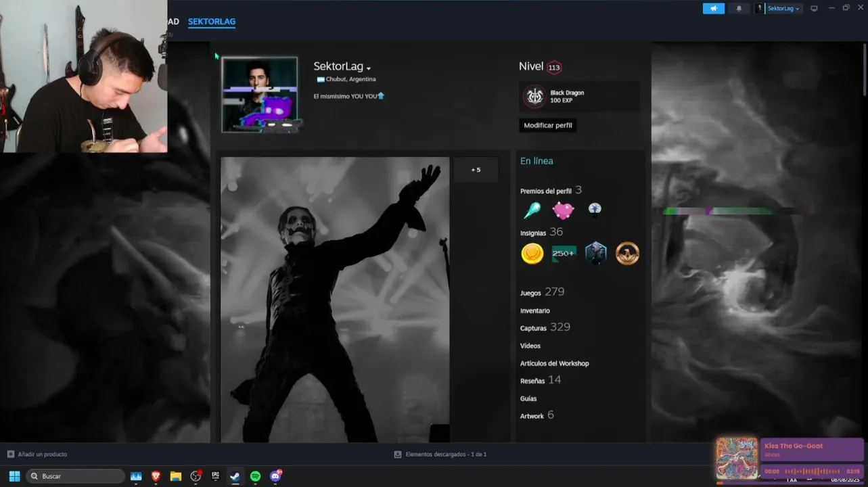
Task: Open the Brave browser taskbar icon
Action: [x=156, y=476]
